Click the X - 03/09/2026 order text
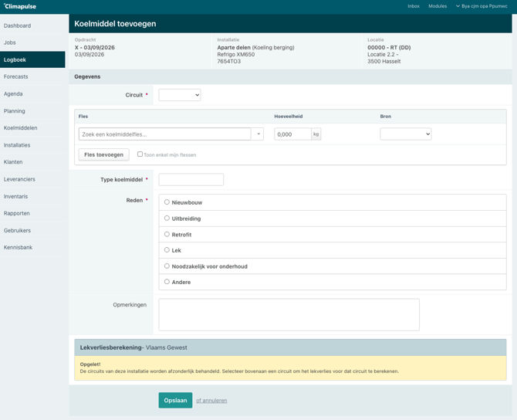This screenshot has width=517, height=420. tap(95, 48)
